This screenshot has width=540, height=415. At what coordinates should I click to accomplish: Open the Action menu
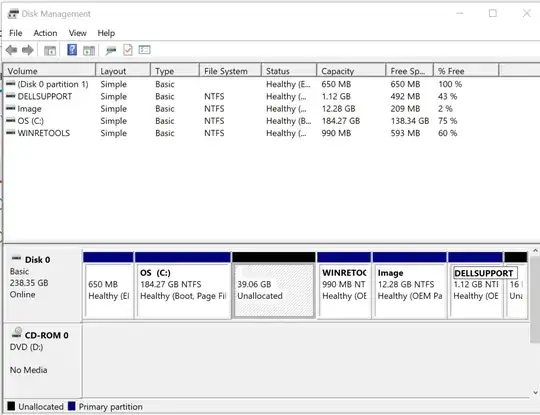click(x=45, y=33)
